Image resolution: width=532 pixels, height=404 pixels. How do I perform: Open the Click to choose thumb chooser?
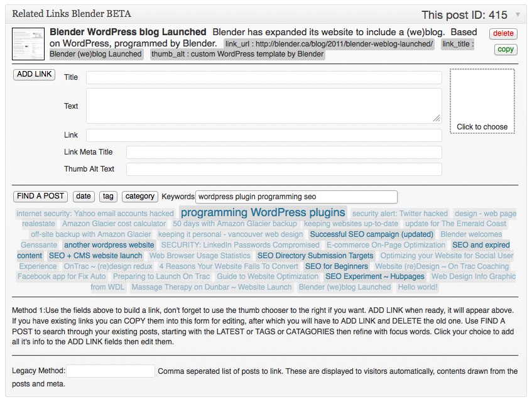coord(482,101)
